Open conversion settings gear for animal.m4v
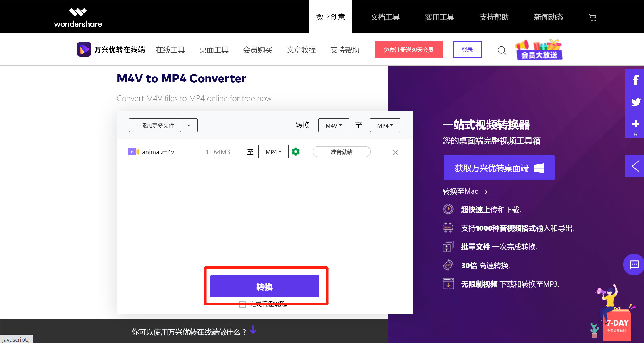The image size is (644, 343). [x=295, y=152]
